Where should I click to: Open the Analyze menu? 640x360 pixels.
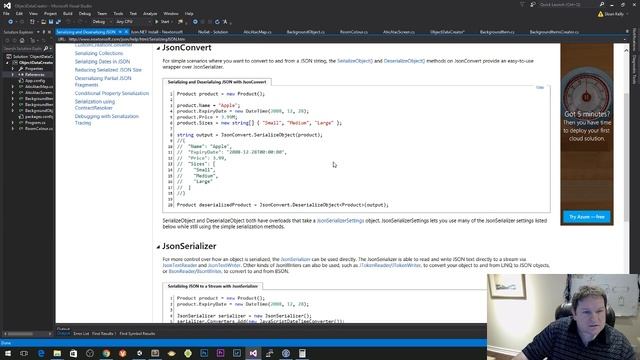(150, 13)
